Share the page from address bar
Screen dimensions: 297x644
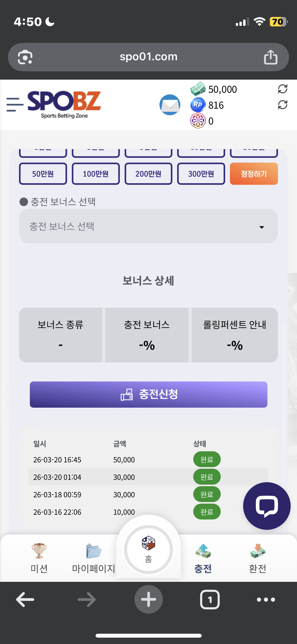[x=271, y=57]
